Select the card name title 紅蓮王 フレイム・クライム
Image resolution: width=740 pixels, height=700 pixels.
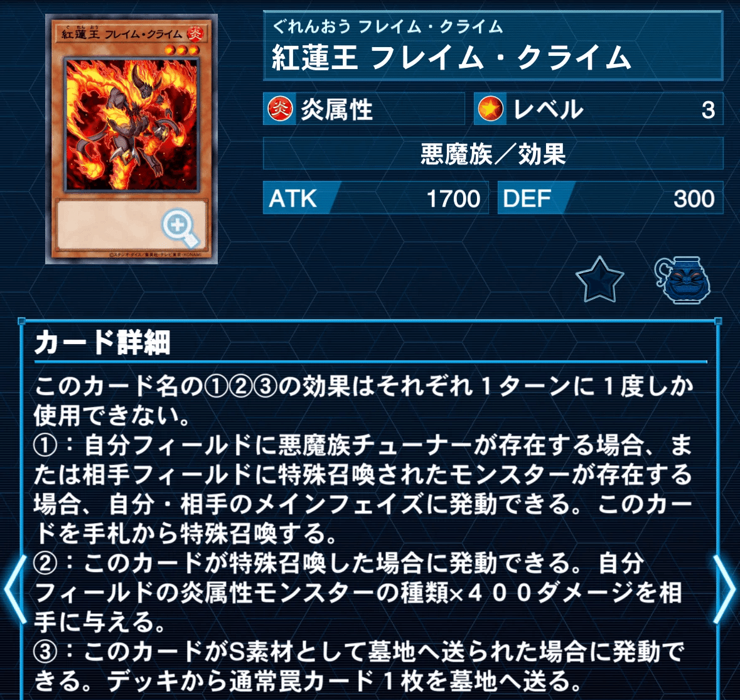(x=451, y=58)
